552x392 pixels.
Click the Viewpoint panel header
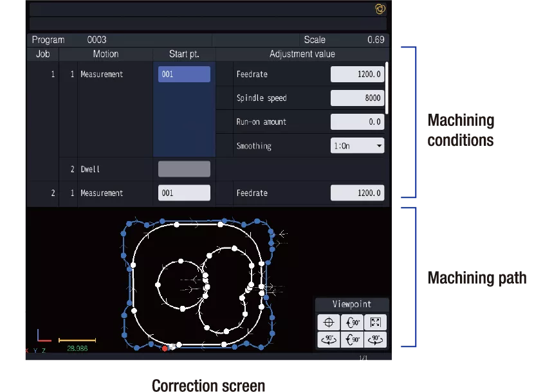coord(351,303)
